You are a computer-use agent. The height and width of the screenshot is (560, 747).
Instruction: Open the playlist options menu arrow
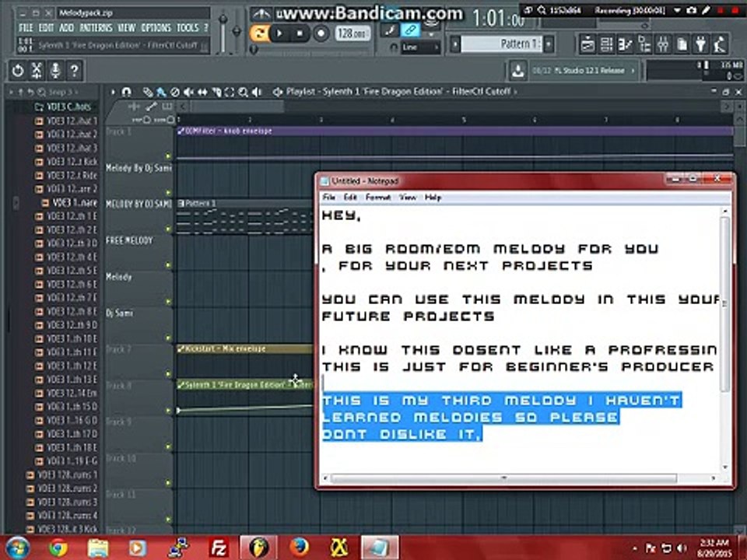coord(113,92)
